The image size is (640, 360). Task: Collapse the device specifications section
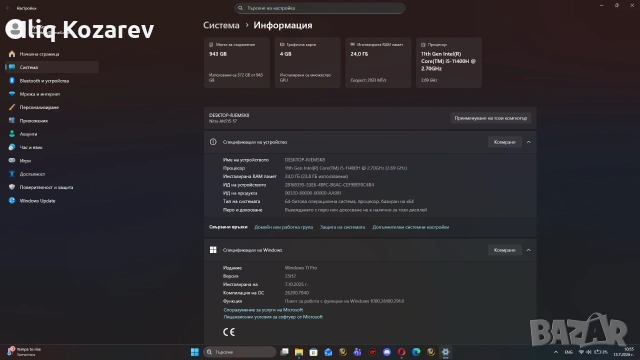coord(529,142)
